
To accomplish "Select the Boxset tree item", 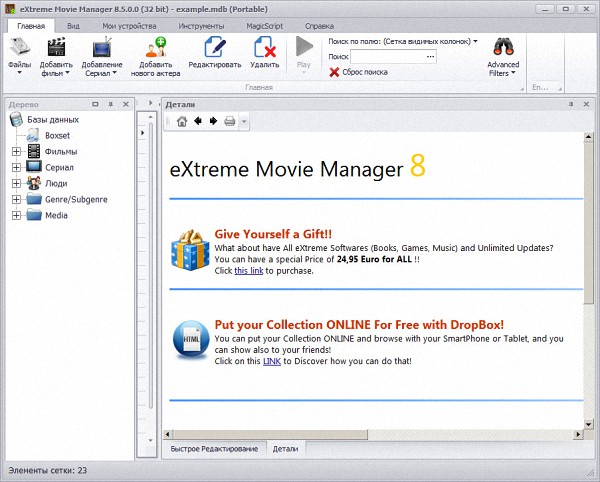I will pyautogui.click(x=57, y=135).
